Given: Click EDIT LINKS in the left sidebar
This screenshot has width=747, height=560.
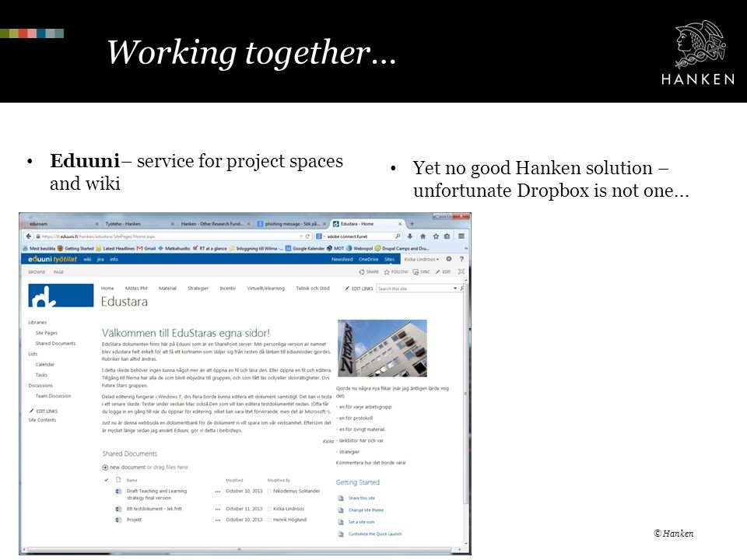Looking at the screenshot, I should 44,411.
